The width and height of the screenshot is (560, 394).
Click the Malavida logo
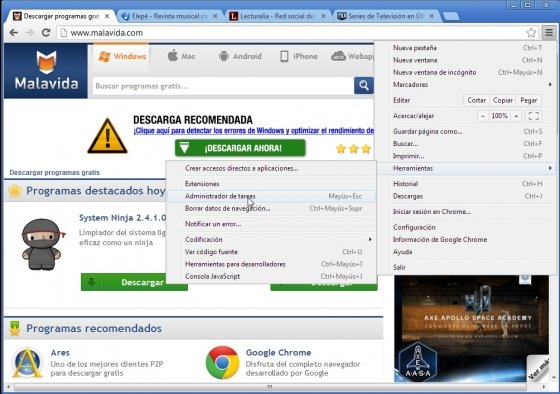coord(46,70)
